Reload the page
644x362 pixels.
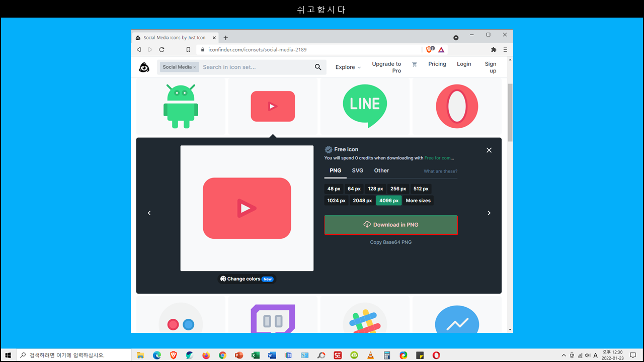[162, 50]
